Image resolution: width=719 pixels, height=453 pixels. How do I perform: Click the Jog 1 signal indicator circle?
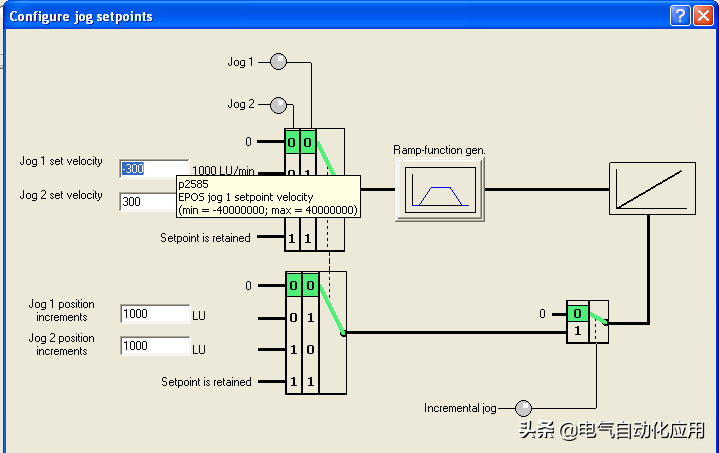[279, 62]
